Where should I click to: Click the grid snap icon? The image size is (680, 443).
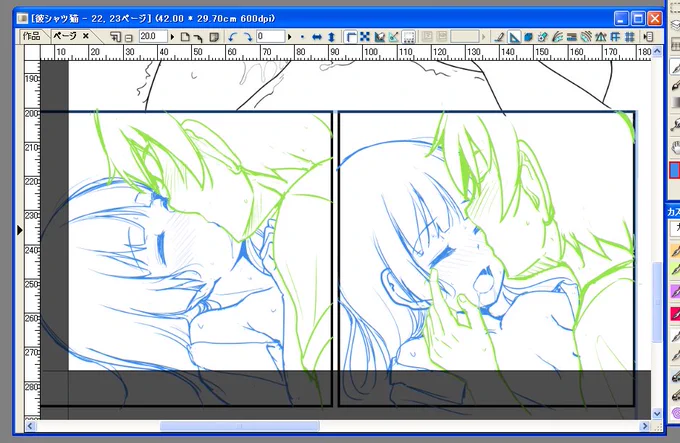(x=630, y=37)
